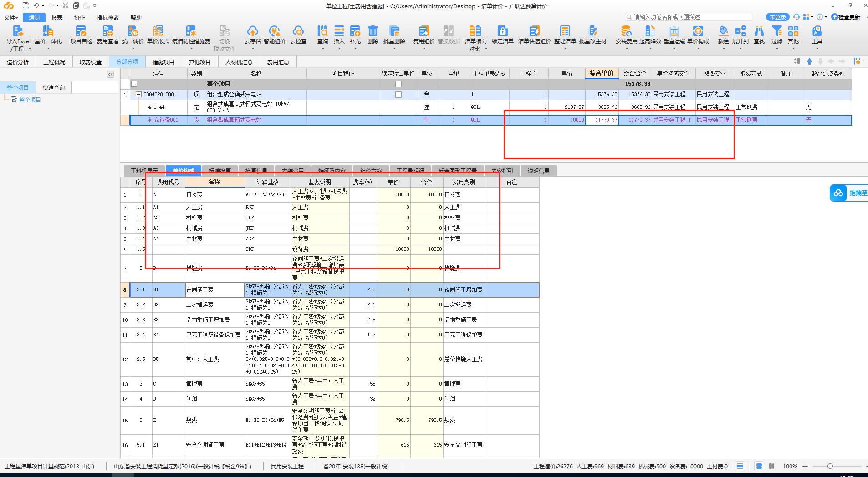The height and width of the screenshot is (477, 868).
Task: Select the 单价形式 toolbar icon
Action: tap(158, 31)
